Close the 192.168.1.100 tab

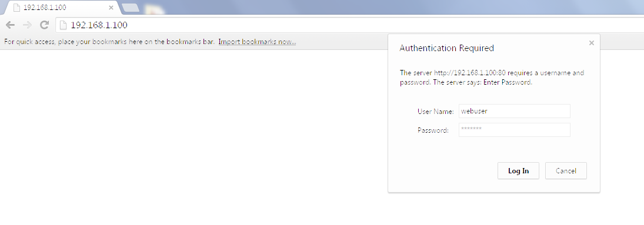[111, 8]
